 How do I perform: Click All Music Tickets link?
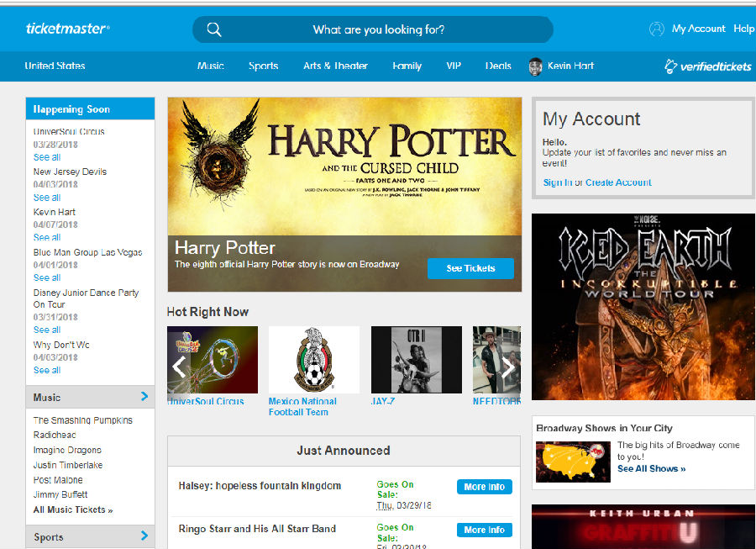coord(73,510)
